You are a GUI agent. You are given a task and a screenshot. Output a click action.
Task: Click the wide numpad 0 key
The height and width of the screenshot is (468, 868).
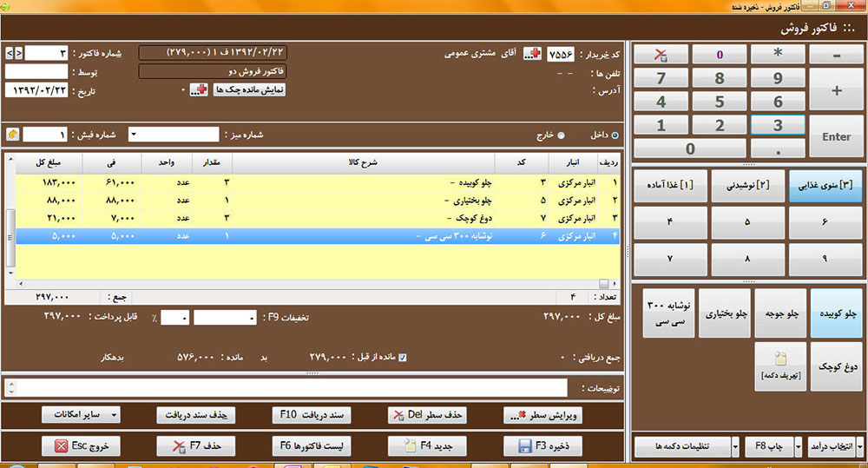tap(690, 148)
